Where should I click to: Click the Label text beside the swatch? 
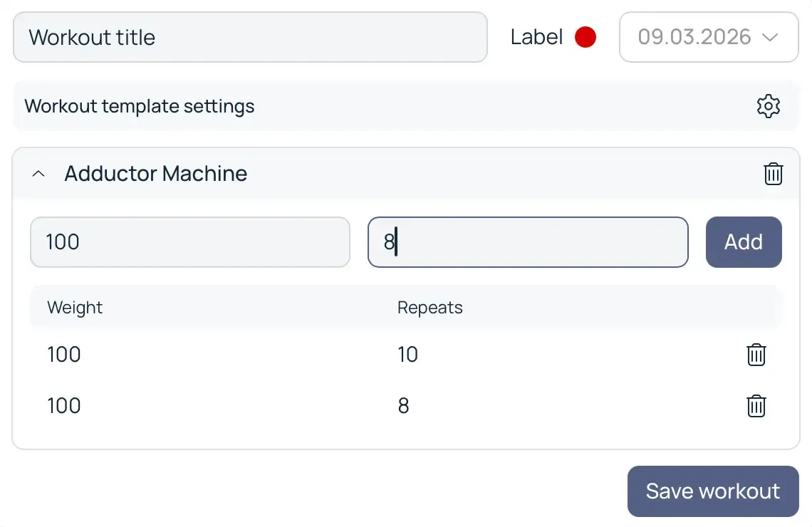point(536,37)
